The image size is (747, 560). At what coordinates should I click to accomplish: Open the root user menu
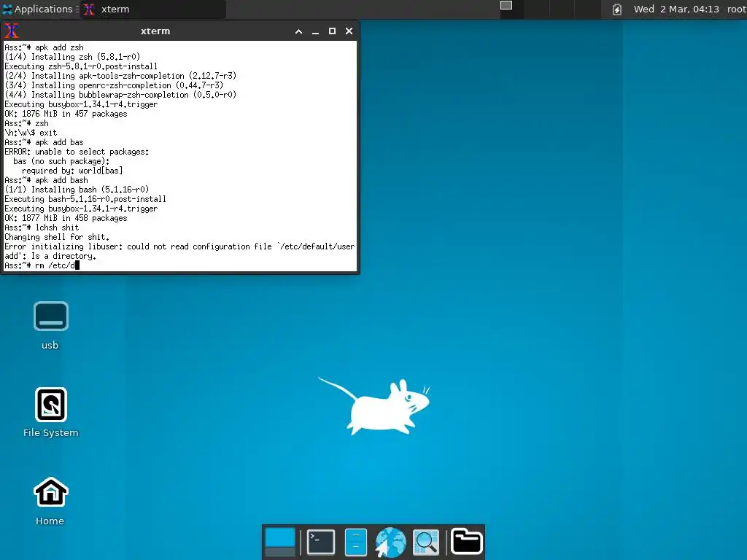tap(736, 9)
